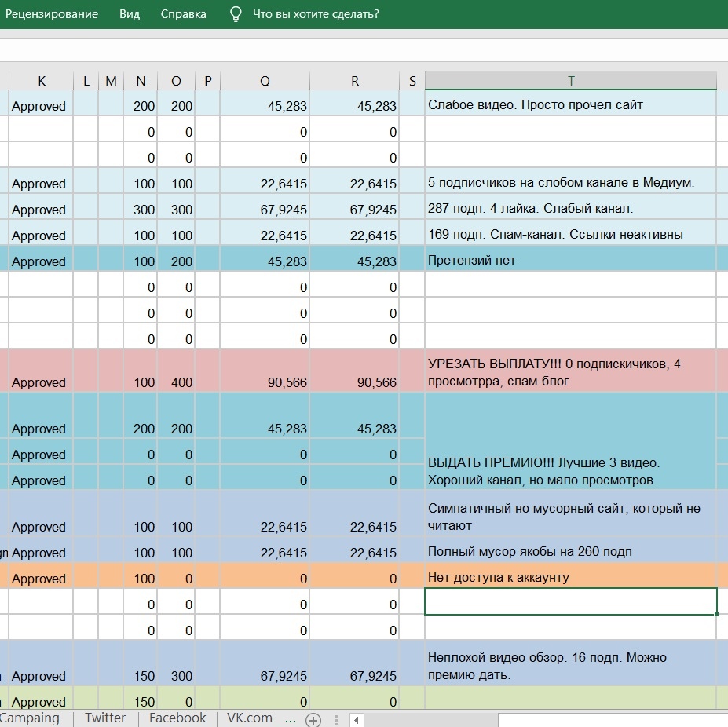The height and width of the screenshot is (727, 728).
Task: Select column N value 150 in green row
Action: 141,699
